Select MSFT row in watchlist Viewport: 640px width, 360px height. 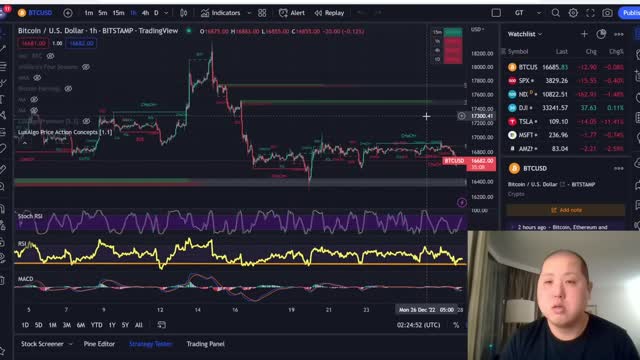pos(565,135)
